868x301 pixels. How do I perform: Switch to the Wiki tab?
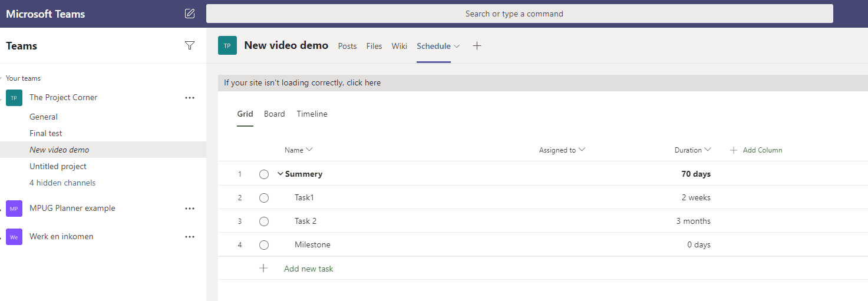coord(400,46)
